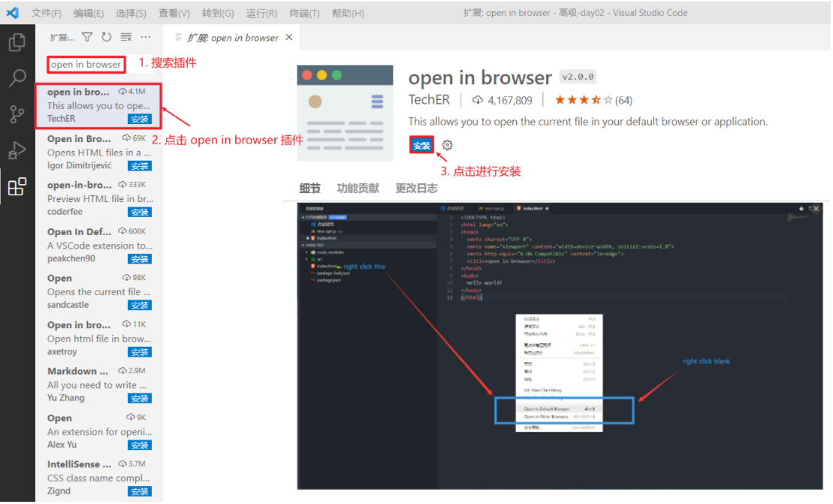The height and width of the screenshot is (504, 833).
Task: Open Source Control view in activity bar
Action: (17, 114)
